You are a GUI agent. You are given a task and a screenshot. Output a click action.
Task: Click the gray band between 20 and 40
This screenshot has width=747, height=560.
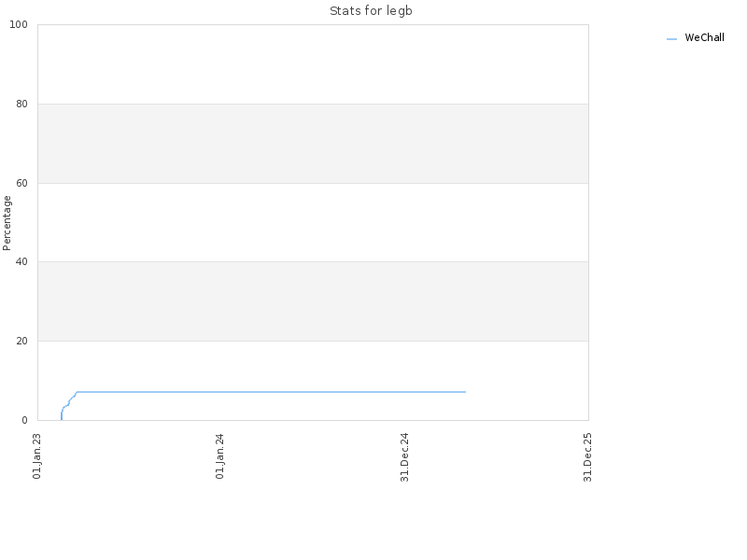tap(313, 301)
